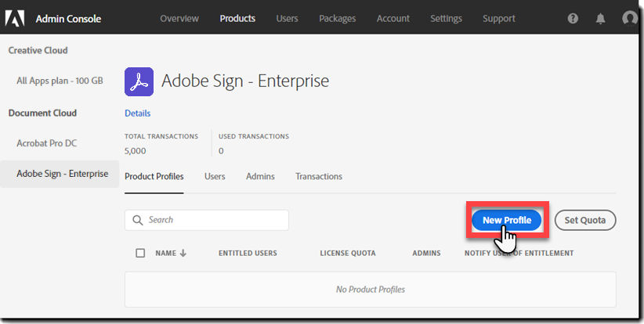Click the total transactions value 5,000
This screenshot has height=324, width=644.
point(135,151)
